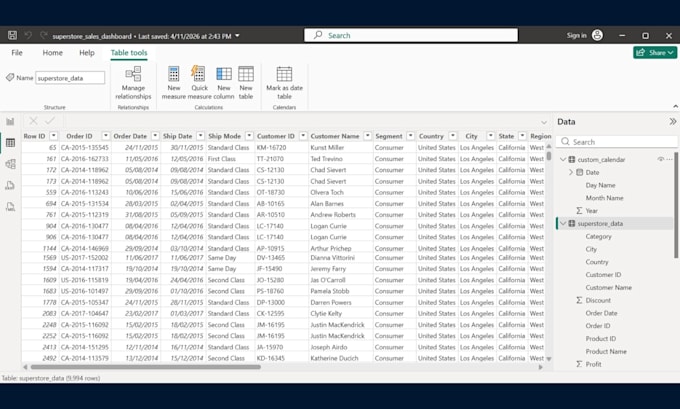Open more options for custom_calendar
This screenshot has height=409, width=680.
(x=670, y=160)
